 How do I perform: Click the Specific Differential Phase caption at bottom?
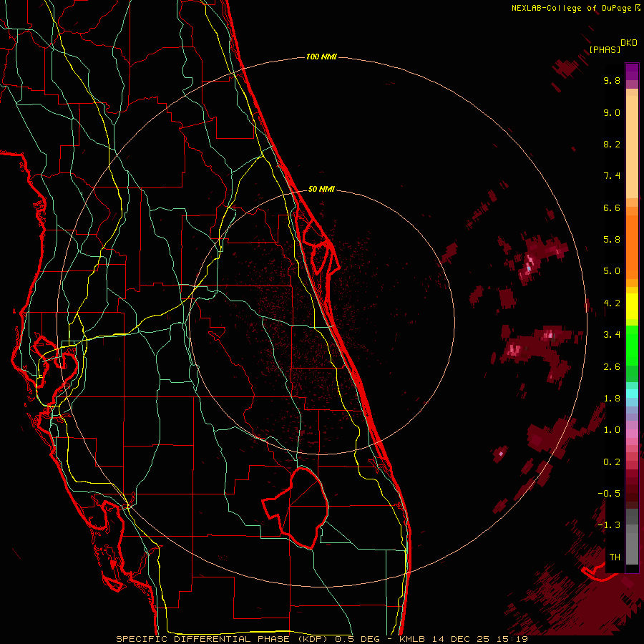click(322, 638)
